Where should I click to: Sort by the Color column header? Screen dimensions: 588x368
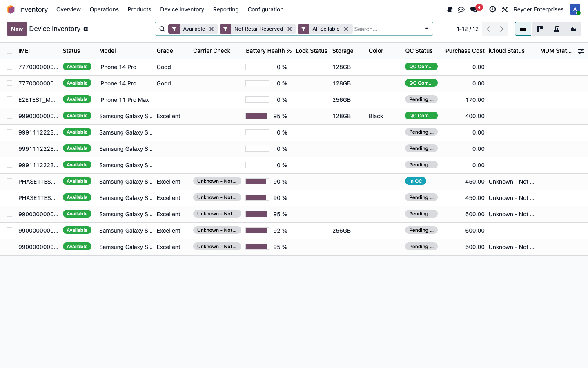tap(376, 51)
